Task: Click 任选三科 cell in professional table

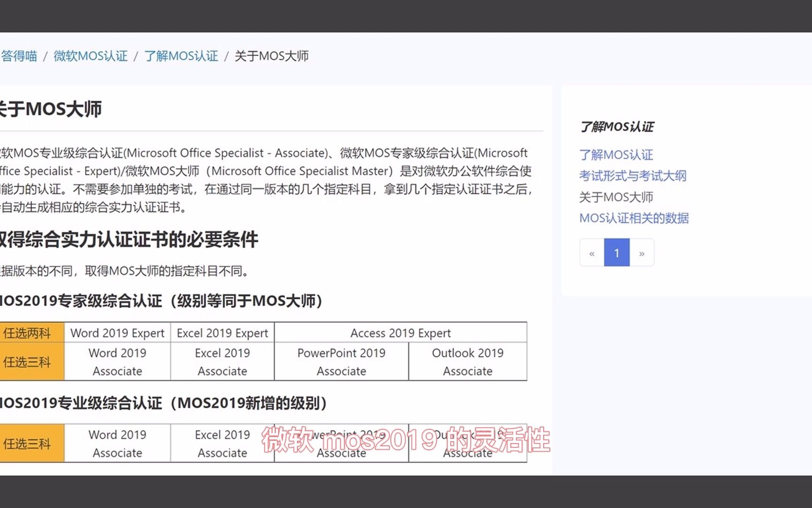Action: click(x=32, y=444)
